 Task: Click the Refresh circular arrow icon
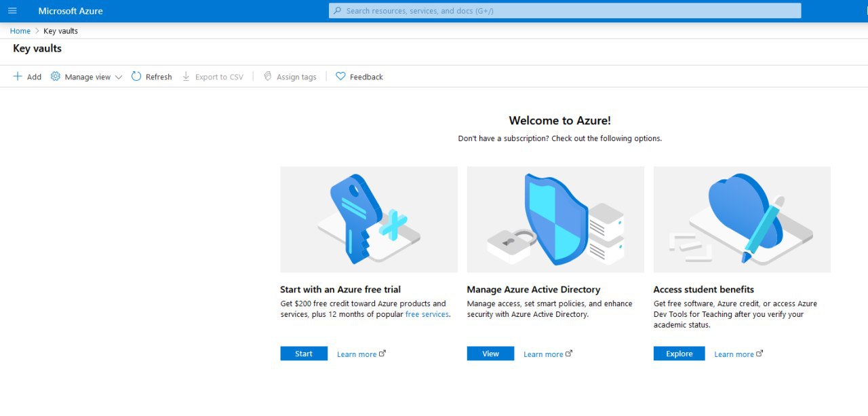136,77
